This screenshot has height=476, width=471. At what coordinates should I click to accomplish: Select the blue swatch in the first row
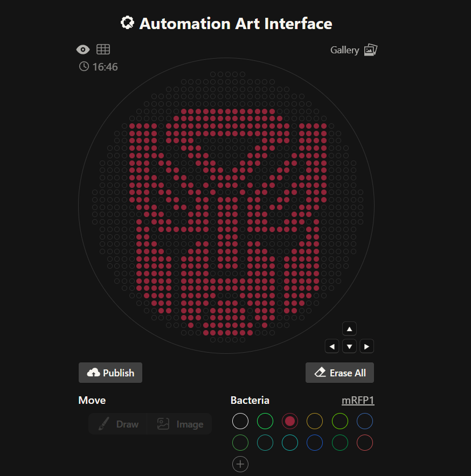click(x=365, y=421)
